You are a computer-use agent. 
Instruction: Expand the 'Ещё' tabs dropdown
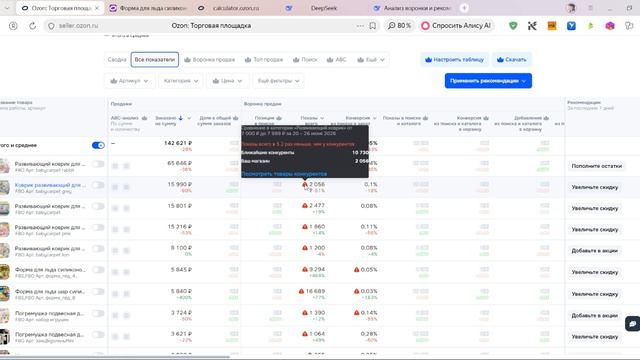click(371, 60)
